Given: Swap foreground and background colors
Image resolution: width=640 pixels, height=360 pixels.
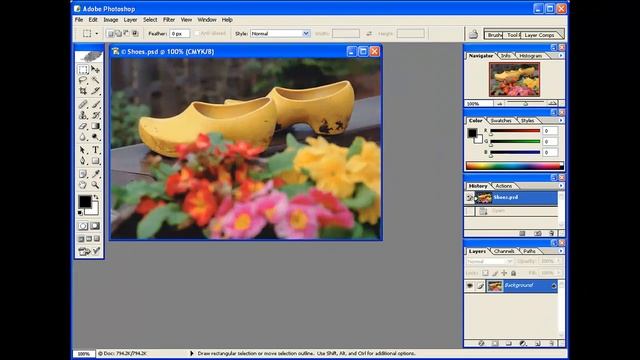Looking at the screenshot, I should coord(96,197).
